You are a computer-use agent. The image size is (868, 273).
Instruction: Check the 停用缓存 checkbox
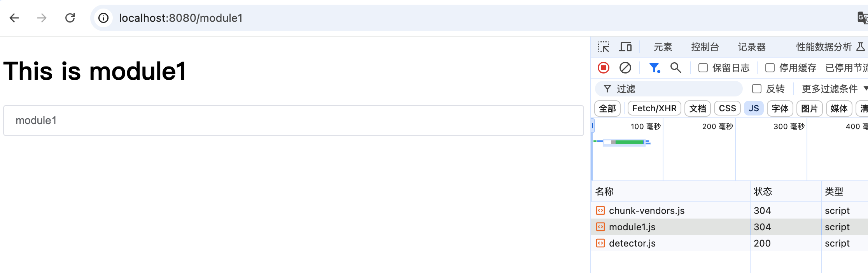pyautogui.click(x=770, y=68)
